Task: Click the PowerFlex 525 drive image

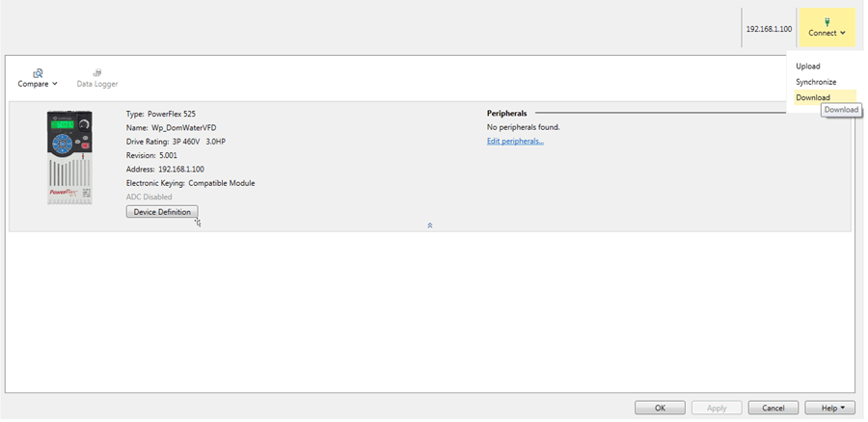Action: 69,158
